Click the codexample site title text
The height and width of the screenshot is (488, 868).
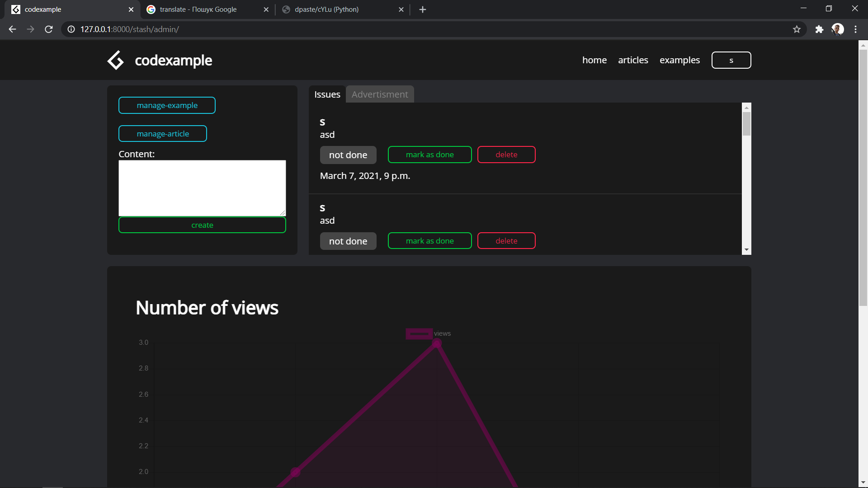174,60
